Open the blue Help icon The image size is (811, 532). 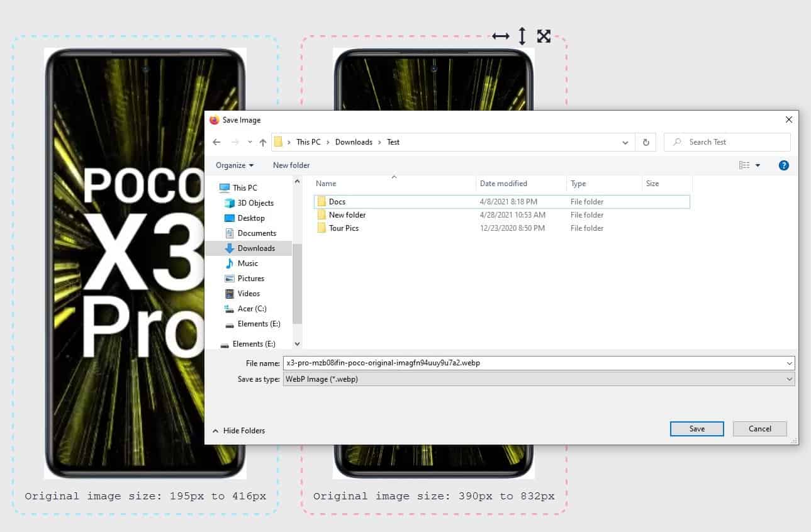pyautogui.click(x=784, y=165)
